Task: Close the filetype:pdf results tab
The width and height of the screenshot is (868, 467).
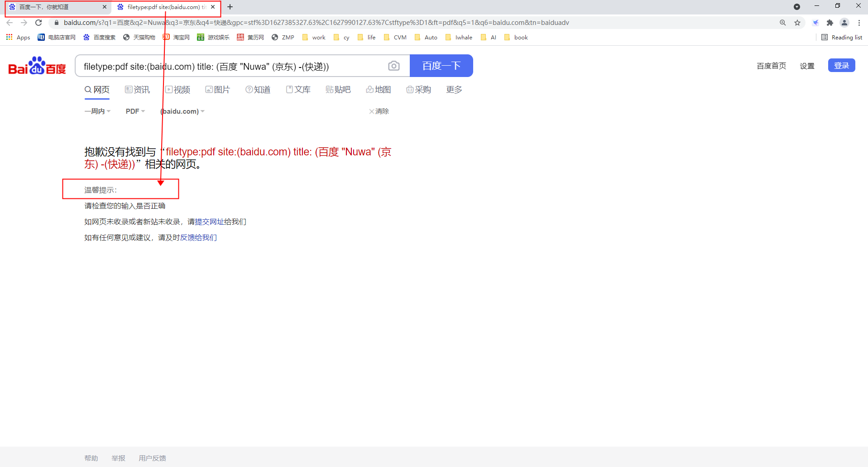Action: click(213, 7)
